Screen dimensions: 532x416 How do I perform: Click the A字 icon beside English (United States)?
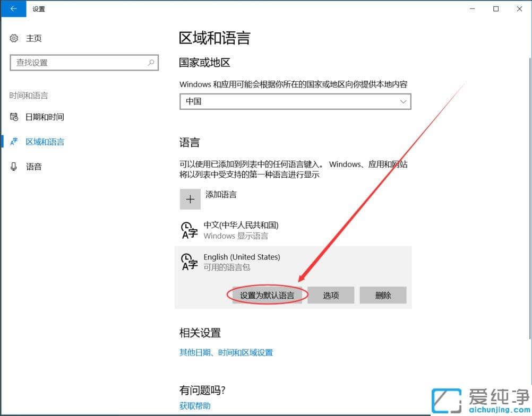click(x=190, y=262)
